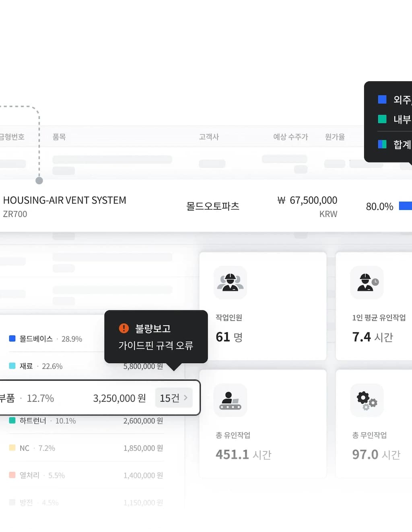Viewport: 412px width, 532px height.
Task: Click customer name 몰드오토파츠
Action: click(x=212, y=206)
